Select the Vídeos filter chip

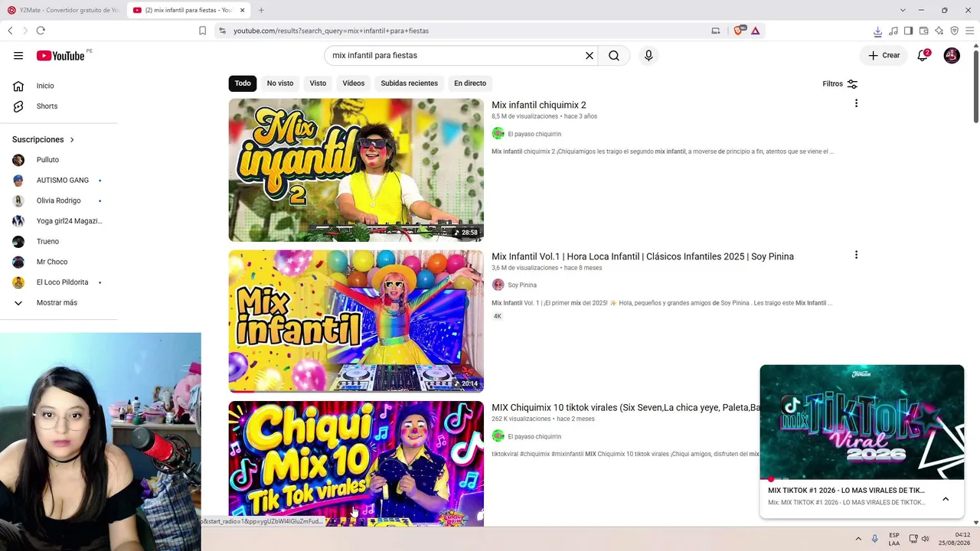coord(354,83)
